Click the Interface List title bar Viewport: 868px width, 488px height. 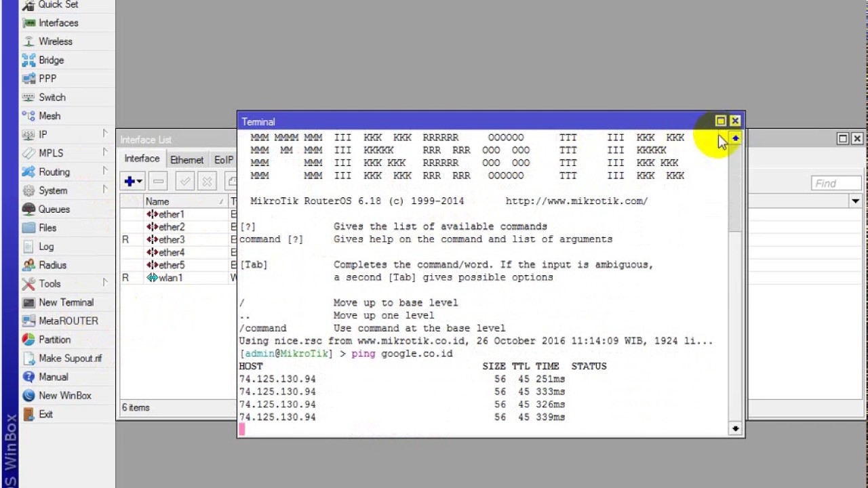click(x=178, y=140)
